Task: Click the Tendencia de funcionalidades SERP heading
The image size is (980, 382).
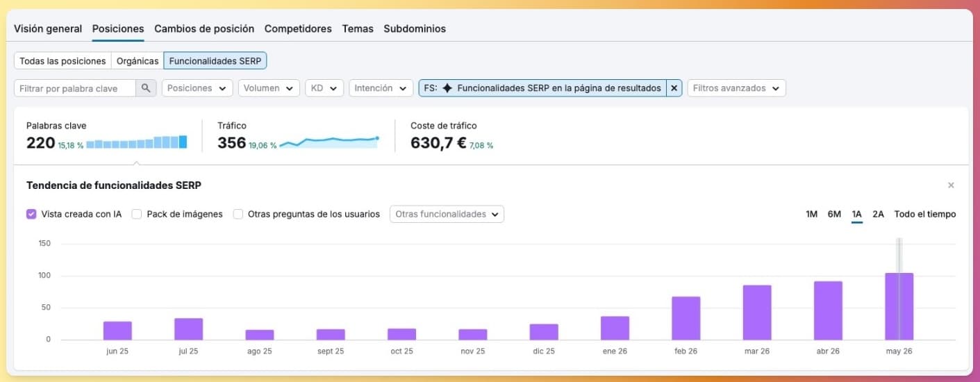Action: pos(114,185)
